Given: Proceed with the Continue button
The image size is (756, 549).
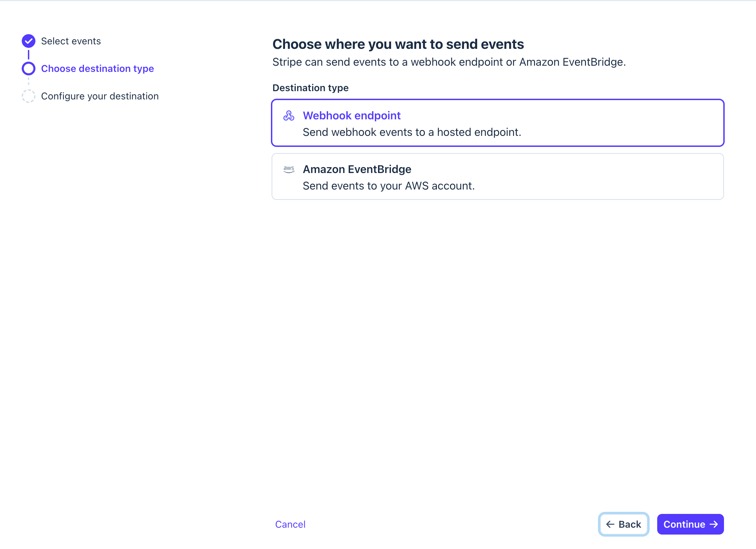Looking at the screenshot, I should point(690,524).
